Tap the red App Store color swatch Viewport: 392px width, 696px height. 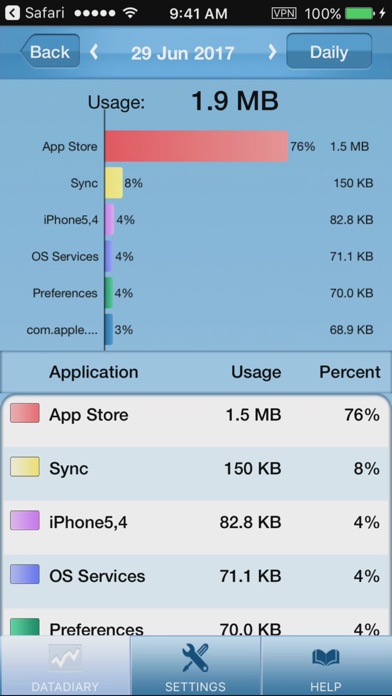(25, 413)
